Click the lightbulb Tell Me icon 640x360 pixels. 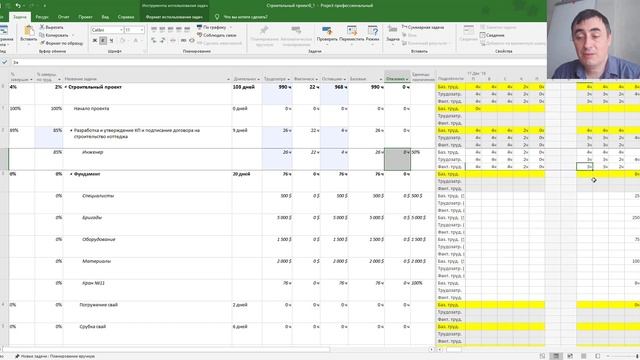(x=217, y=17)
